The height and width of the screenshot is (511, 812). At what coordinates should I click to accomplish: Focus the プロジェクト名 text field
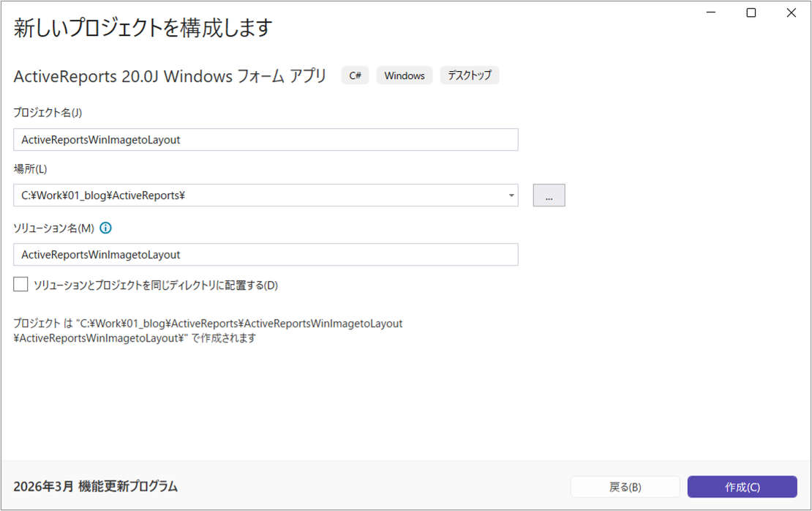click(266, 139)
